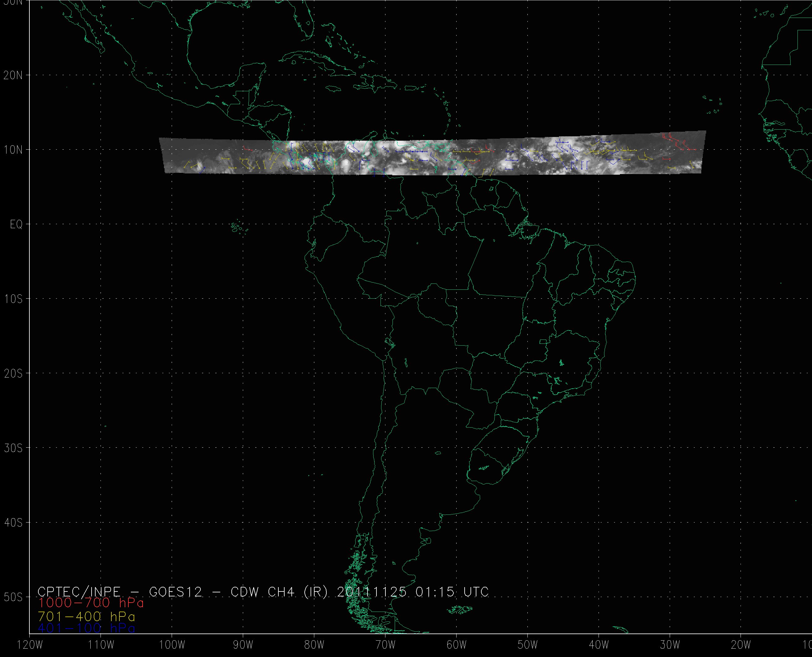Viewport: 812px width, 657px height.
Task: Click the yellow 701-400 hPa legend label
Action: [86, 616]
